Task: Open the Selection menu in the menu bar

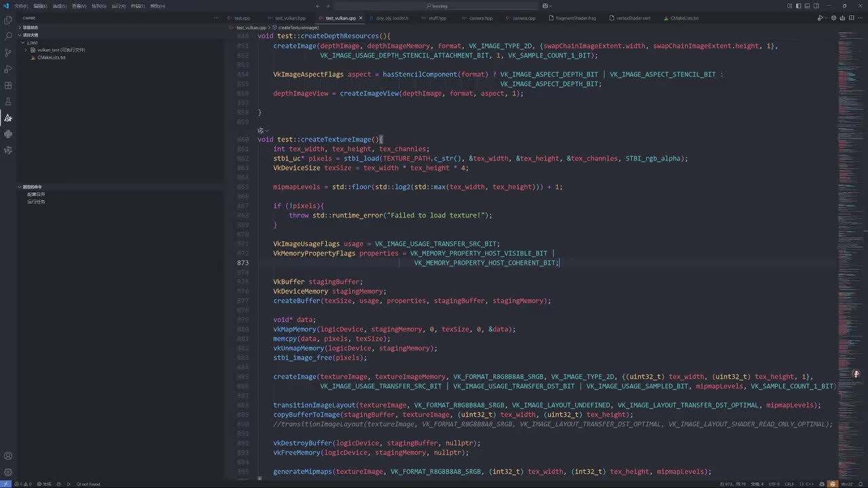Action: tap(60, 6)
